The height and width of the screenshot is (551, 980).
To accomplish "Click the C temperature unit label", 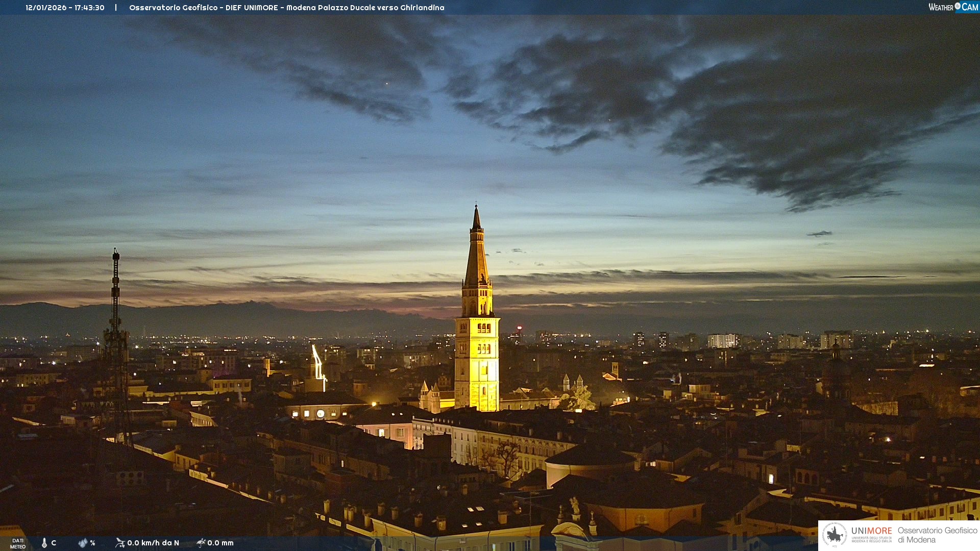I will click(54, 543).
